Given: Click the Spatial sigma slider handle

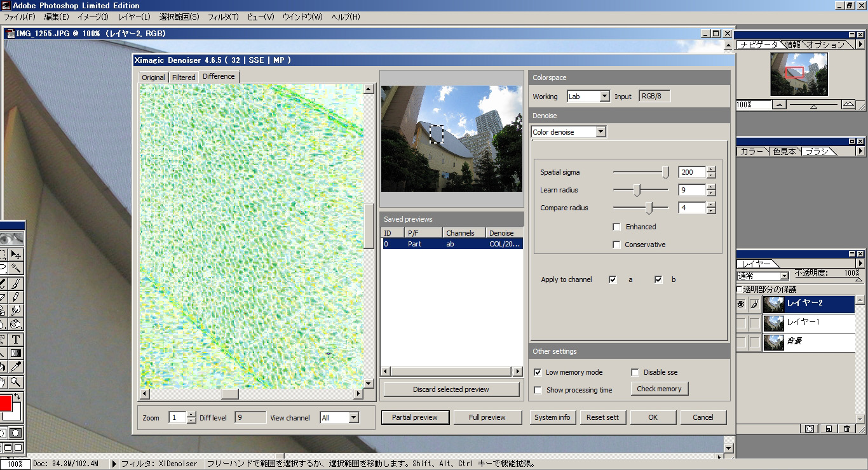Looking at the screenshot, I should pyautogui.click(x=665, y=172).
